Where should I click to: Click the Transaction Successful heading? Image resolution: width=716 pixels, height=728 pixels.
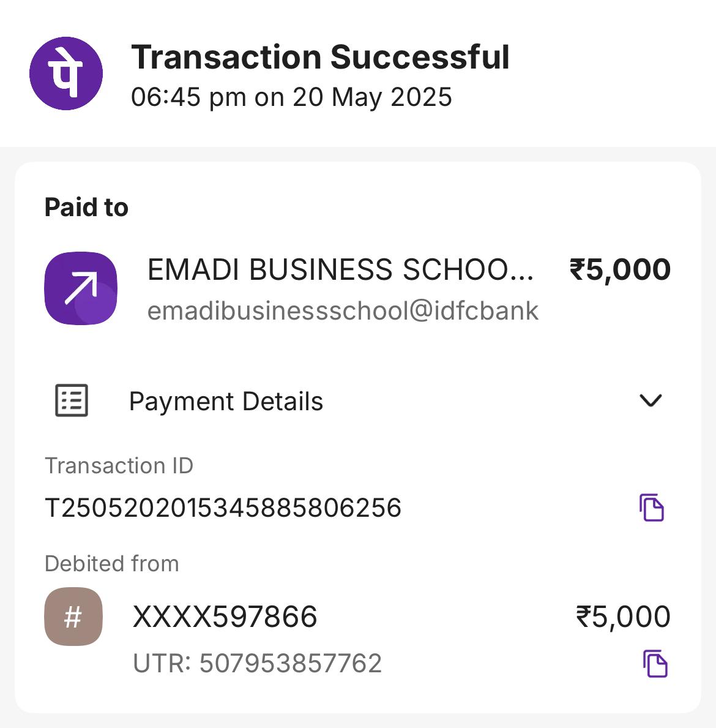[x=320, y=57]
